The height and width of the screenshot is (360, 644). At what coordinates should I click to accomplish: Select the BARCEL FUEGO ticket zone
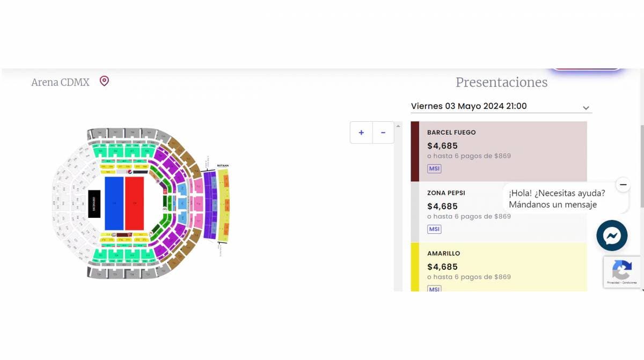pos(499,145)
